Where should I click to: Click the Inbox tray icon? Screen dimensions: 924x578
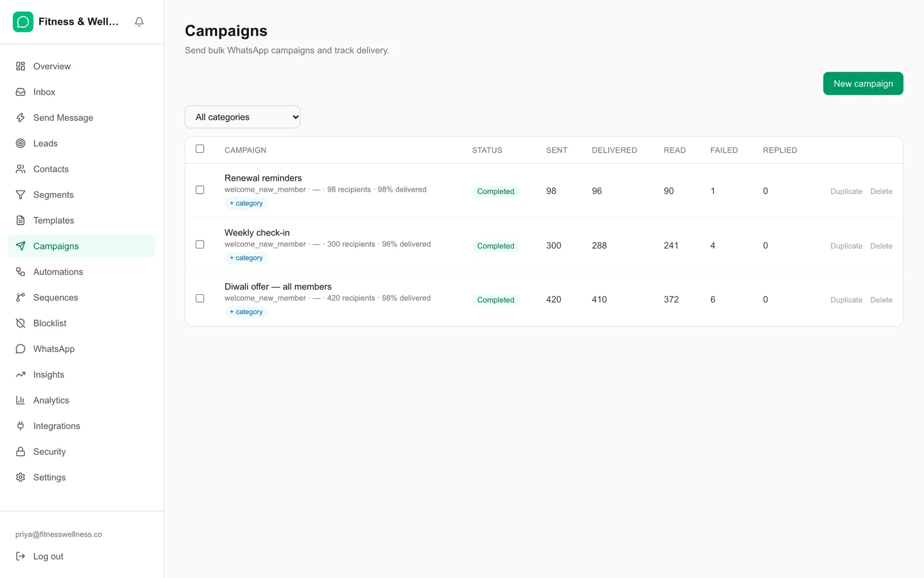[21, 92]
